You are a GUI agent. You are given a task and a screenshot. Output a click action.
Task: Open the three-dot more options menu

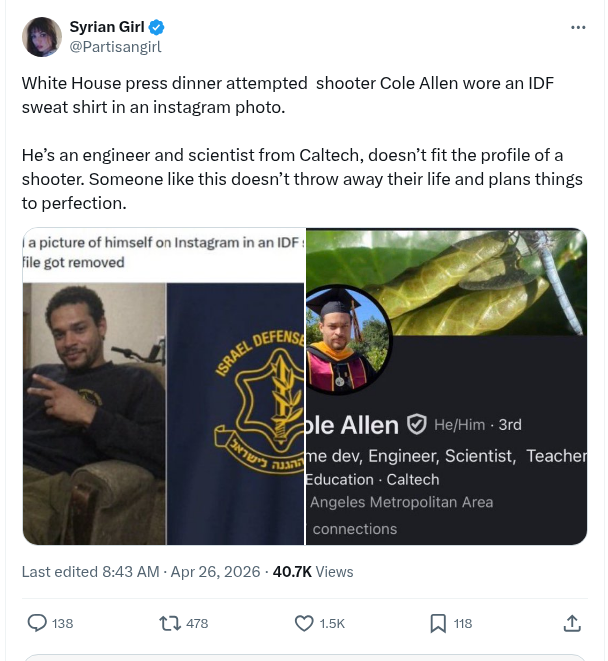[x=578, y=27]
